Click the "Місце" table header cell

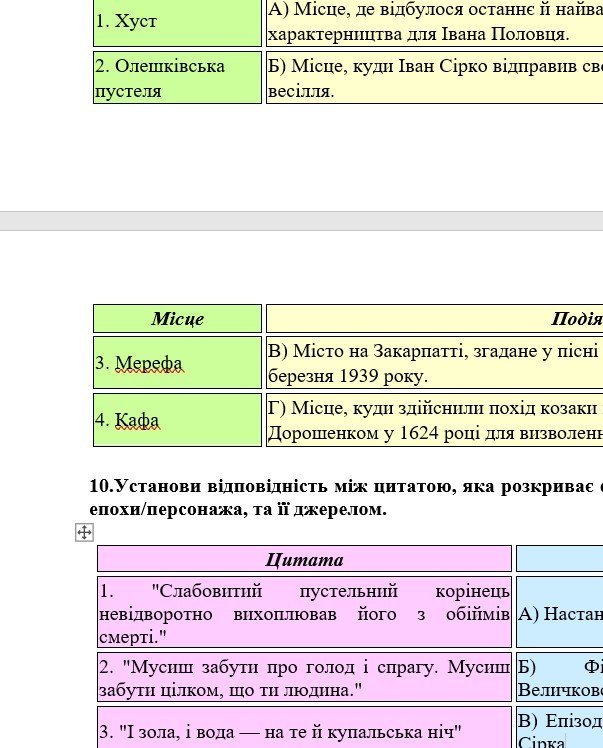[177, 319]
